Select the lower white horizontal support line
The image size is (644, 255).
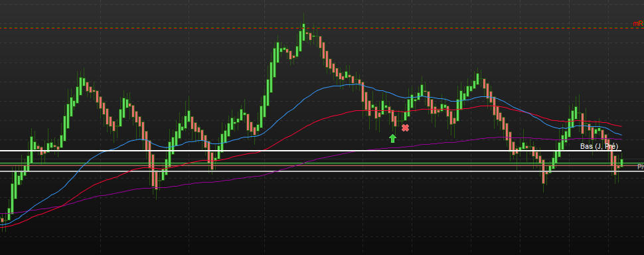pyautogui.click(x=322, y=171)
